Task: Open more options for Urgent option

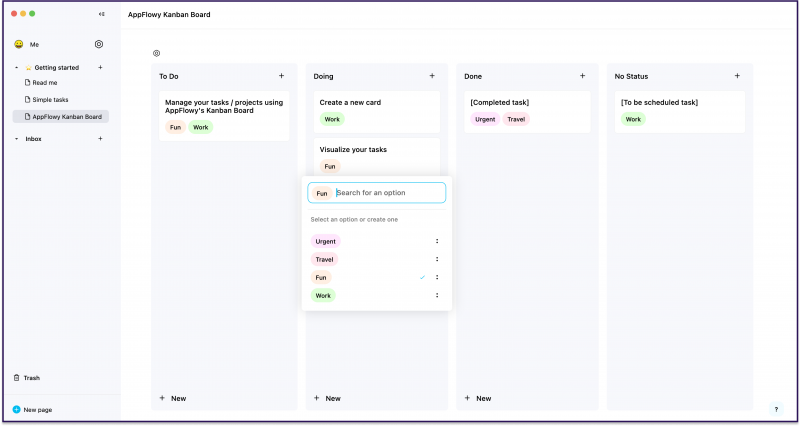Action: [437, 241]
